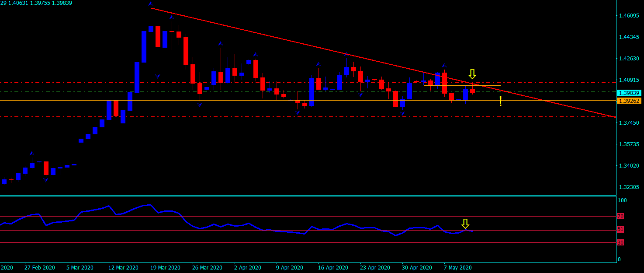Viewport: 644px width, 273px height.
Task: Click the orange price label 1.39262
Action: 629,101
